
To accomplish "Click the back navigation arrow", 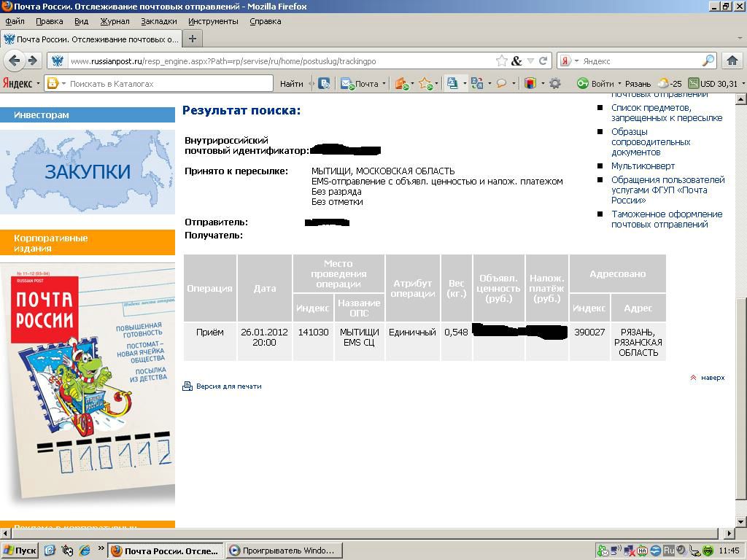I will (x=14, y=61).
